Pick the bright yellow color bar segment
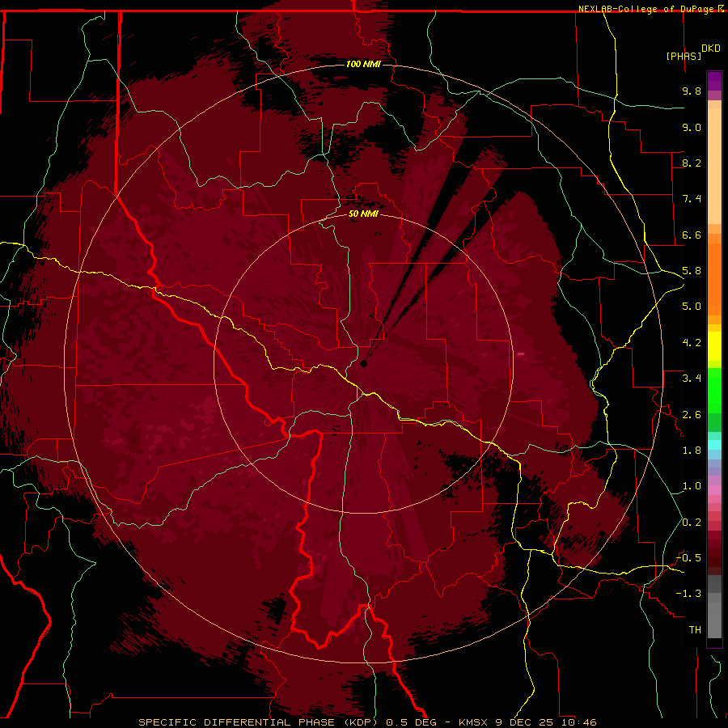This screenshot has height=728, width=728. 714,346
